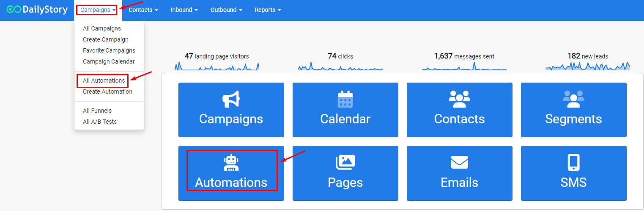Image resolution: width=644 pixels, height=211 pixels.
Task: Choose Create Campaign menu entry
Action: click(x=106, y=39)
